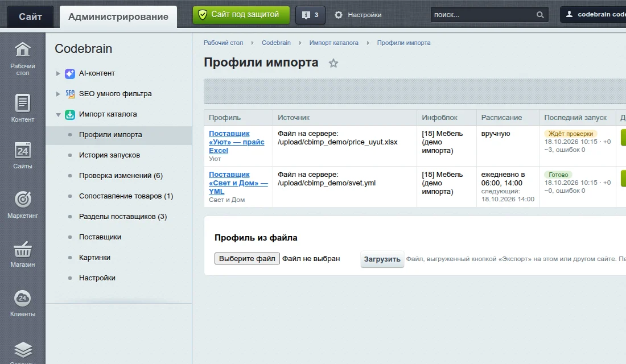Open the Магазин basket icon
Viewport: 626px width, 364px height.
[23, 250]
